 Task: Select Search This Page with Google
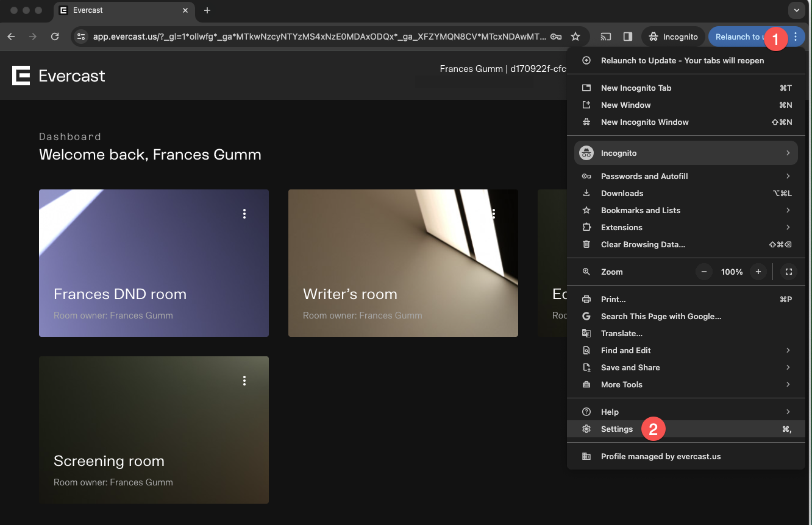tap(686, 316)
